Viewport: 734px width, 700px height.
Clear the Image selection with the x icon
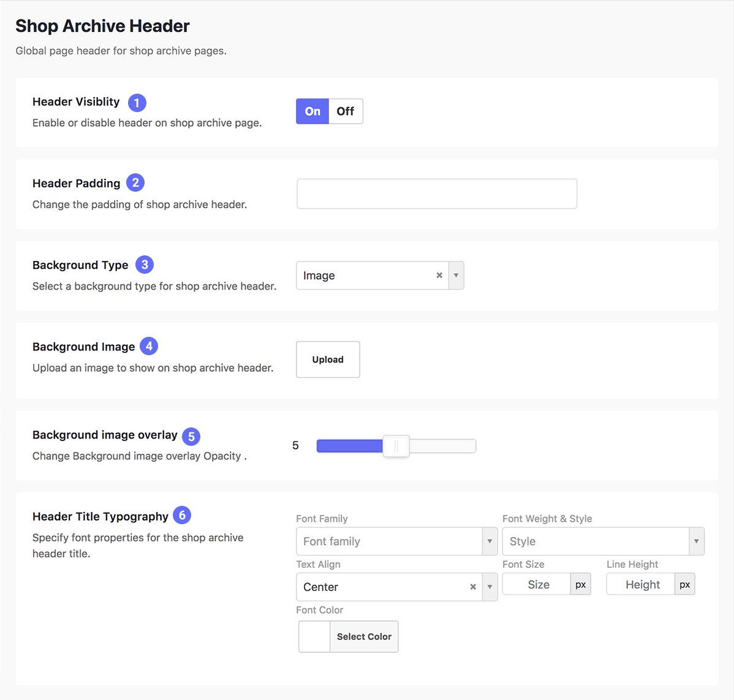[439, 275]
